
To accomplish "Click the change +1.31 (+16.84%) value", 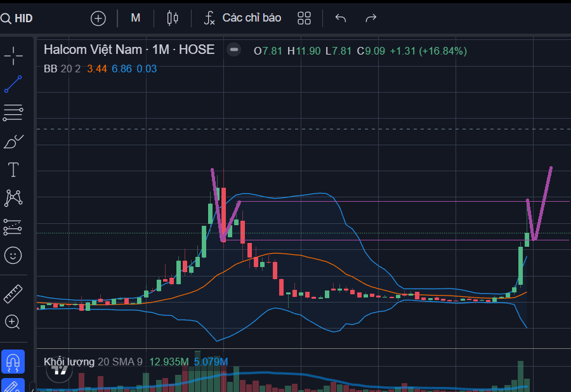I will pyautogui.click(x=428, y=51).
